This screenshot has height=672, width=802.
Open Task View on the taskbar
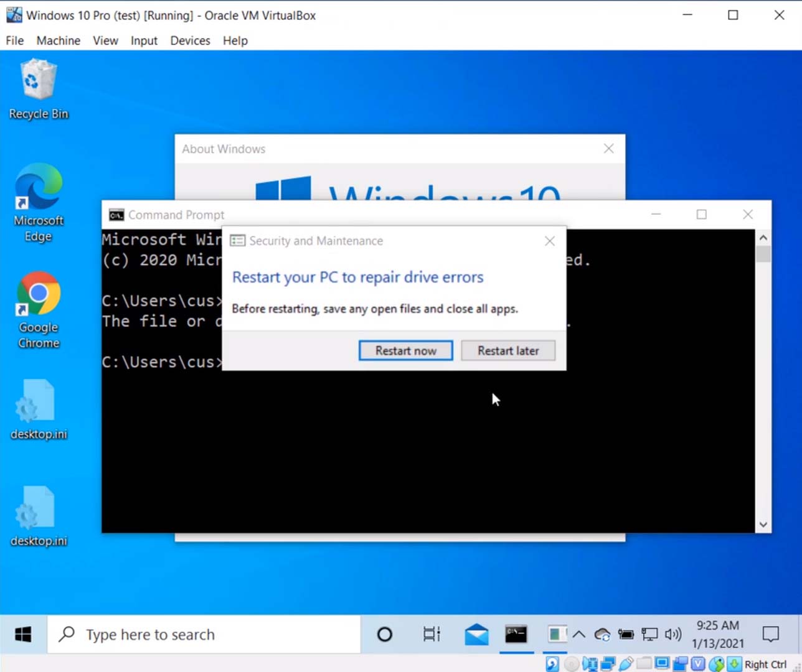[x=432, y=634]
